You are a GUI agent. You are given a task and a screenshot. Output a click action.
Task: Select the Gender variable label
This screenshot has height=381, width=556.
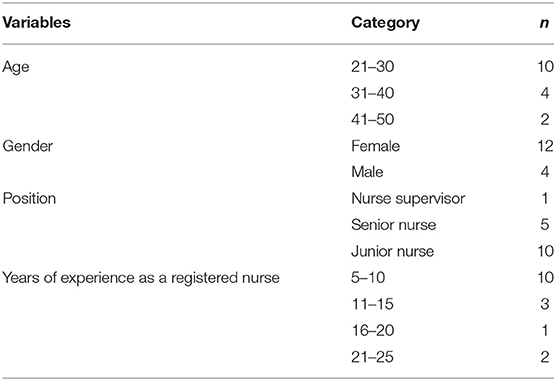tap(28, 146)
